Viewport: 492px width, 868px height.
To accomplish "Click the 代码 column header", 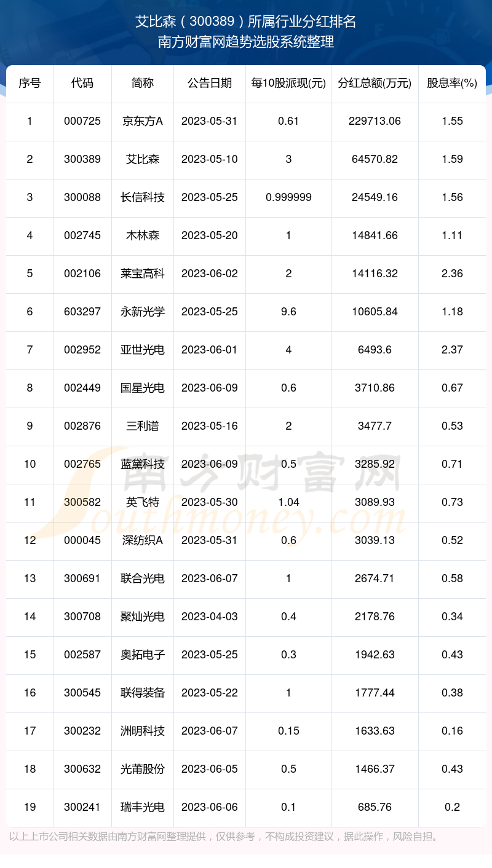I will (82, 83).
